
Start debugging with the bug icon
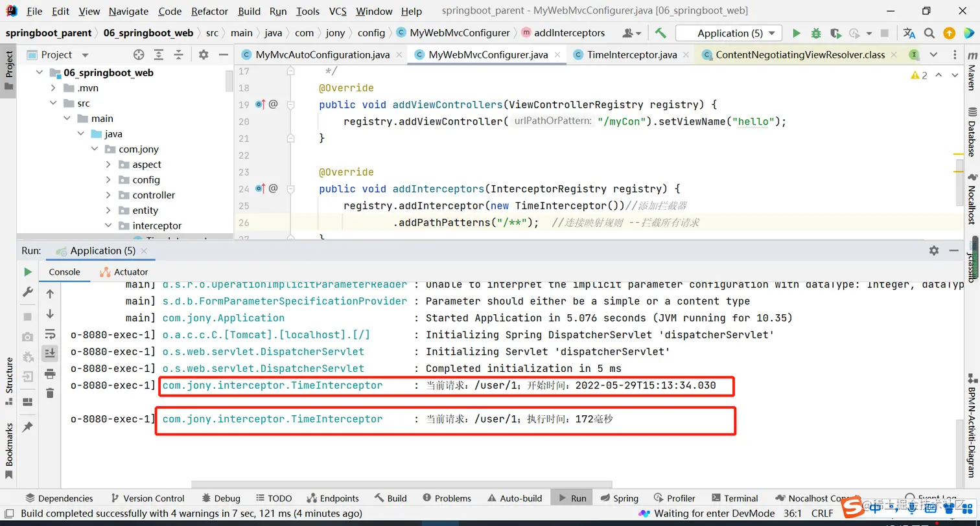click(x=816, y=33)
